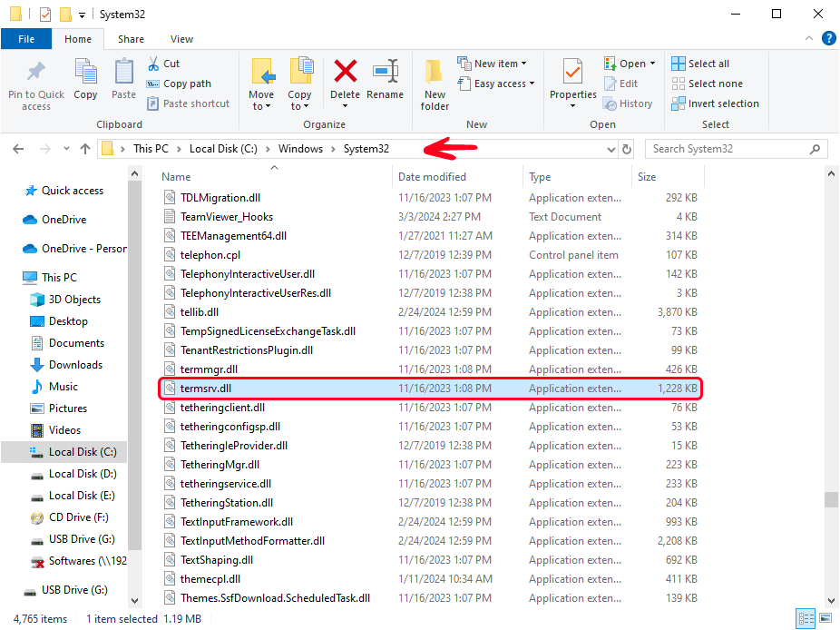840x630 pixels.
Task: Navigate up one folder level arrow
Action: [85, 149]
